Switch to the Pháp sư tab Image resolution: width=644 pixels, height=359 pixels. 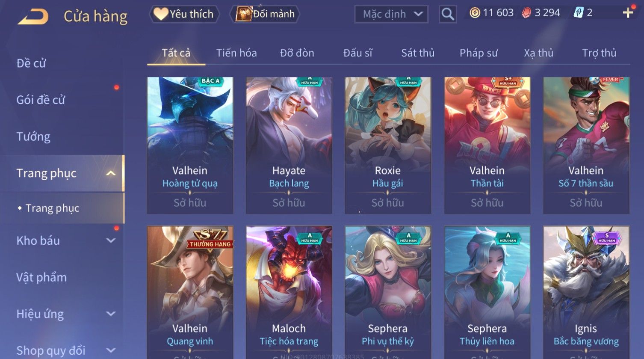click(x=479, y=53)
